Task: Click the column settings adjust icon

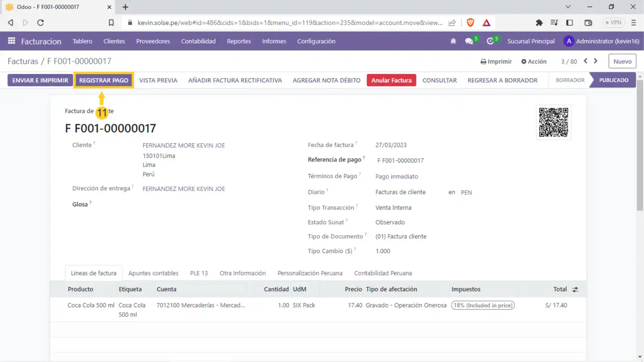Action: pyautogui.click(x=575, y=290)
